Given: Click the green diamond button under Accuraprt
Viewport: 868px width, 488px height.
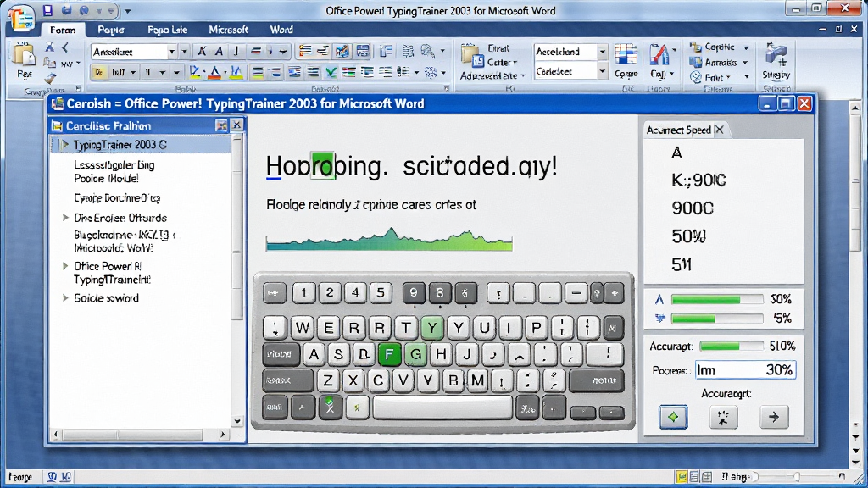Looking at the screenshot, I should pos(673,417).
